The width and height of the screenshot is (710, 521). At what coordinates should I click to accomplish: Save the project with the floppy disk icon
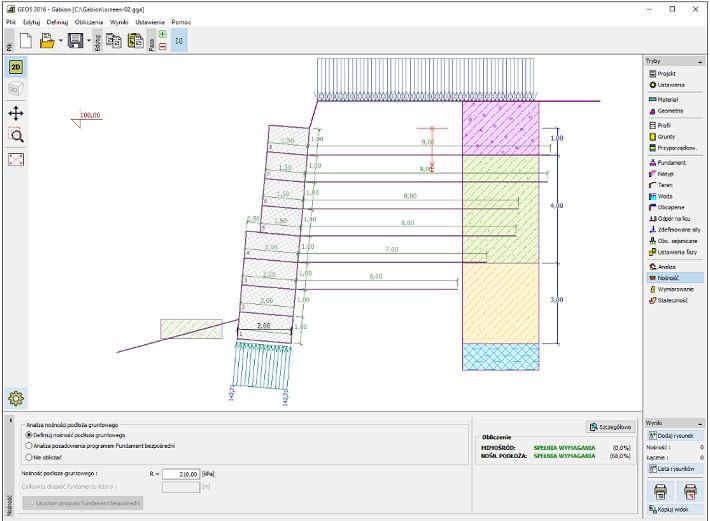point(75,41)
